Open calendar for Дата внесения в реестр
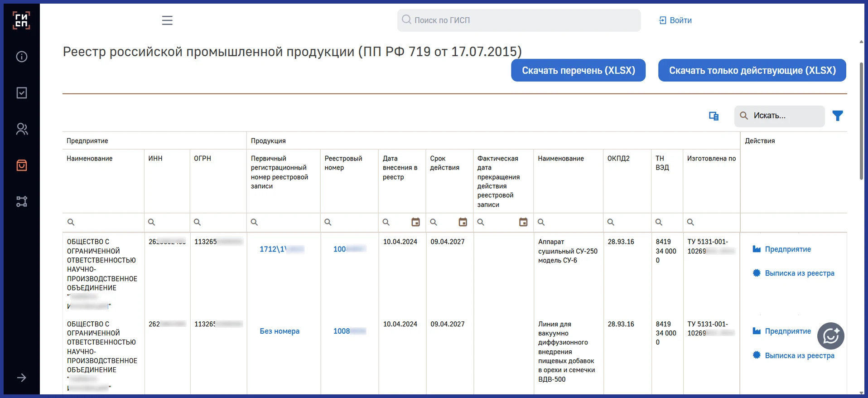The width and height of the screenshot is (868, 398). click(x=415, y=222)
